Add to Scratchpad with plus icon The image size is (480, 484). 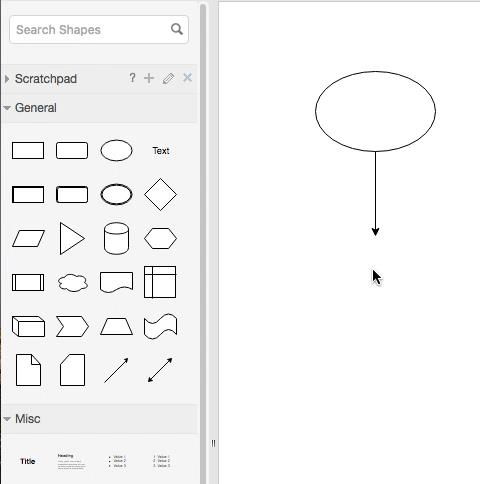click(149, 78)
